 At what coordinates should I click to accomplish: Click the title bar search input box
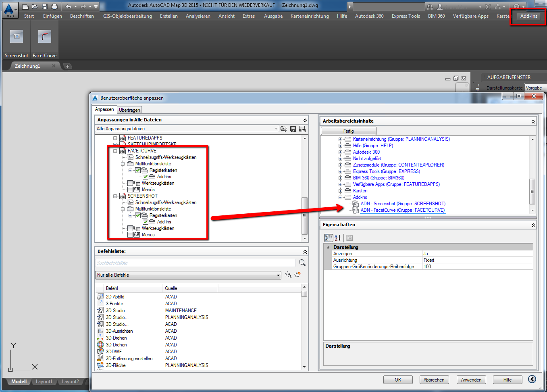coord(389,6)
